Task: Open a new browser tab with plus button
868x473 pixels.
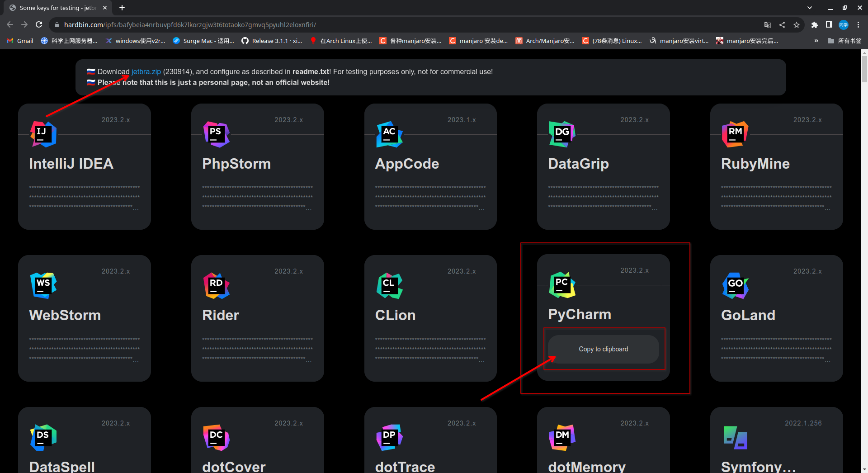Action: click(x=122, y=8)
